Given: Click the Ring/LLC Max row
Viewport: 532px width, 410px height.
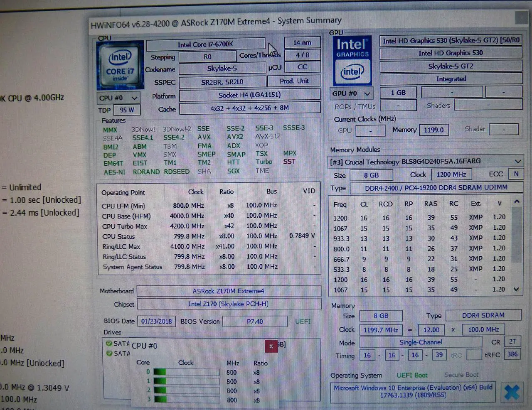Looking at the screenshot, I should [x=209, y=246].
